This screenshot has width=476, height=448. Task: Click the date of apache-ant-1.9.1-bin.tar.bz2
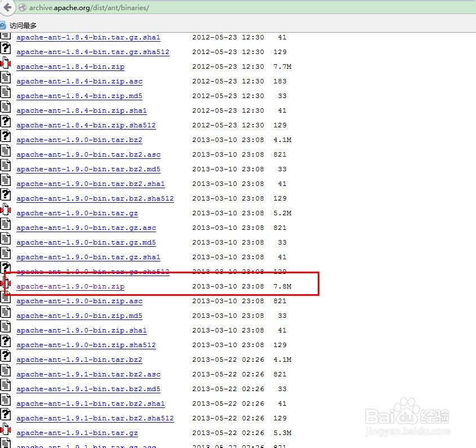pos(228,360)
